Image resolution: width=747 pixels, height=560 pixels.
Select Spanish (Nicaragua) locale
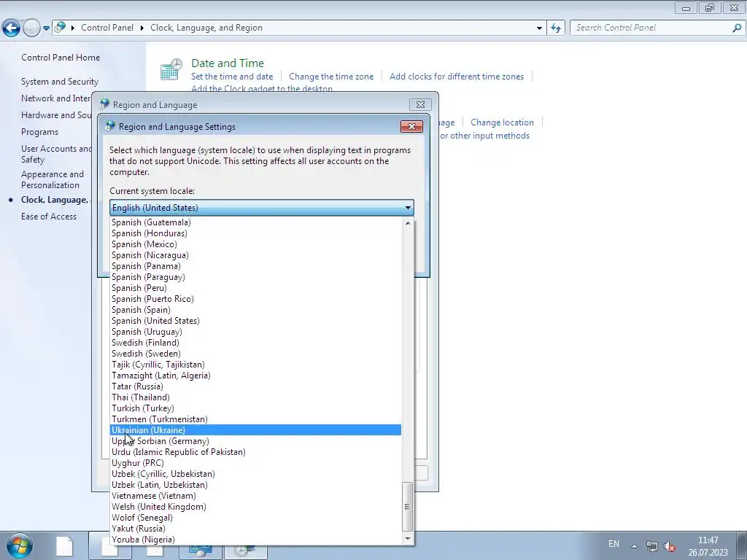(x=256, y=255)
